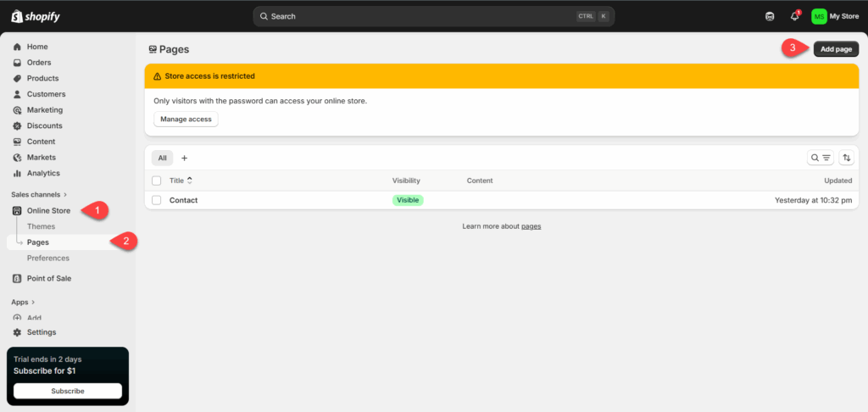This screenshot has width=868, height=412.
Task: Click the search and filter icon button
Action: click(820, 158)
